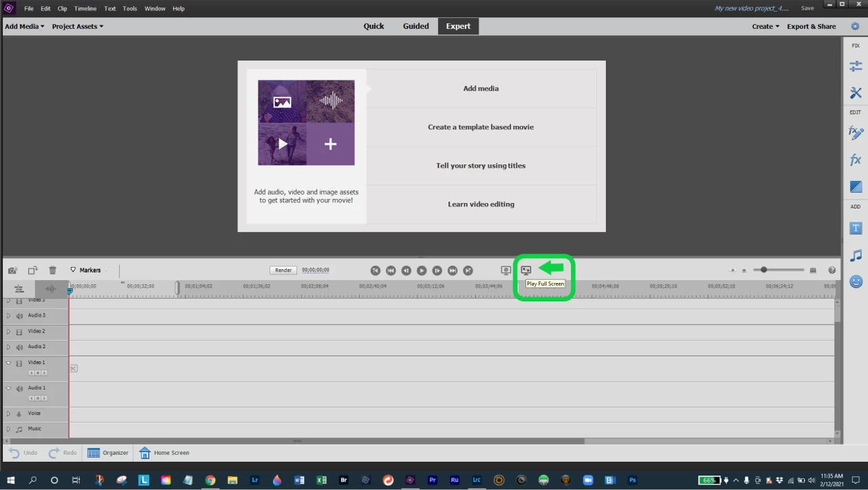
Task: Mute the Audio 2 track speaker
Action: pyautogui.click(x=19, y=348)
